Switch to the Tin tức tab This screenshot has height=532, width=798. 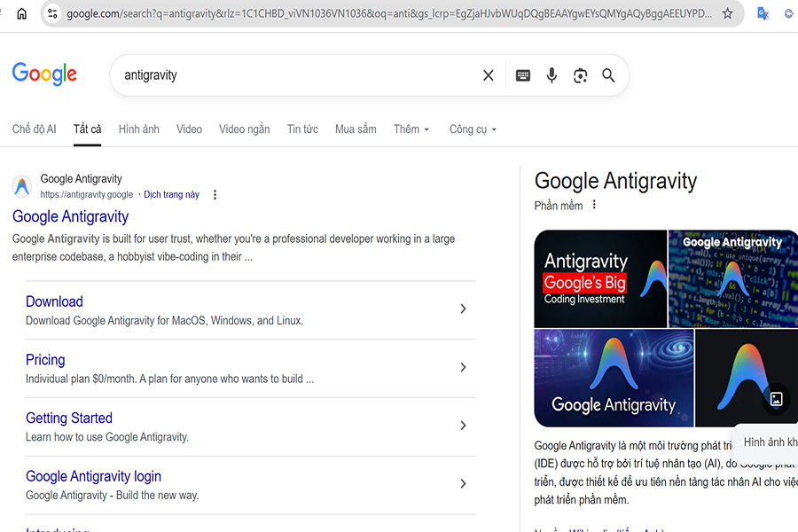[302, 129]
